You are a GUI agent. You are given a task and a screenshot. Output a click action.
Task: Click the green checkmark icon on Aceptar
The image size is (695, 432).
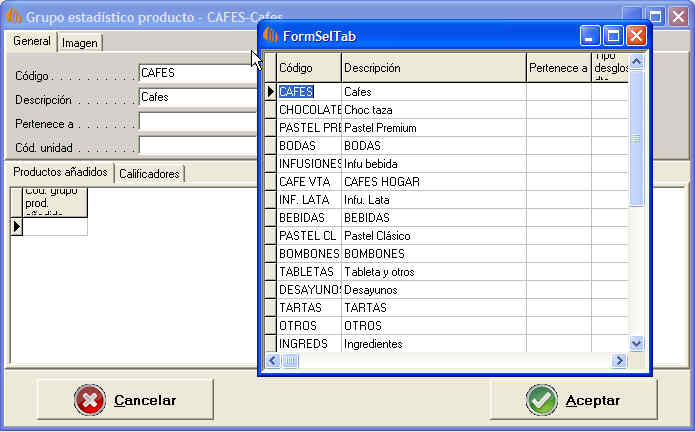pyautogui.click(x=542, y=400)
